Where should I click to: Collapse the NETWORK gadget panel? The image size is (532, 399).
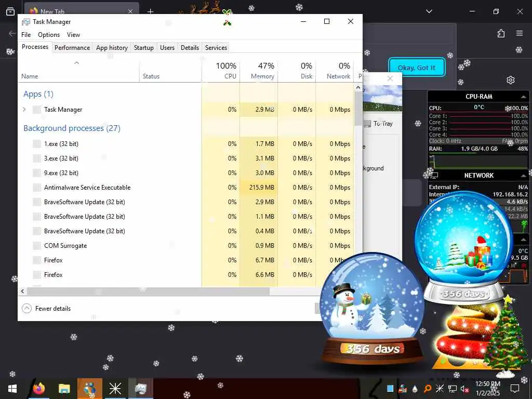[523, 176]
